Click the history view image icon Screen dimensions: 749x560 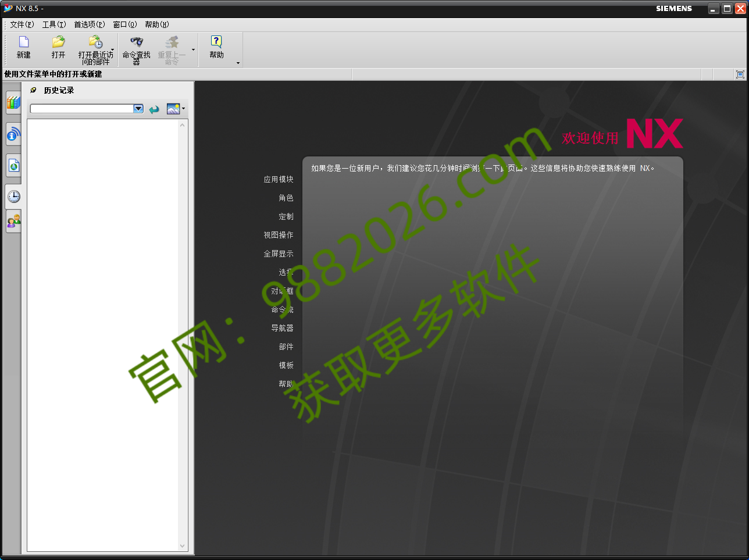173,109
